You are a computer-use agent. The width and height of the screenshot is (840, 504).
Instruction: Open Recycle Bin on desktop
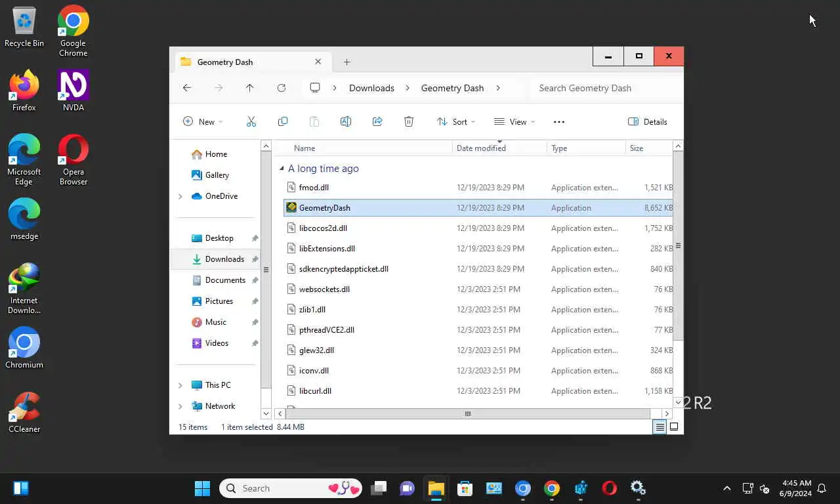click(x=24, y=28)
